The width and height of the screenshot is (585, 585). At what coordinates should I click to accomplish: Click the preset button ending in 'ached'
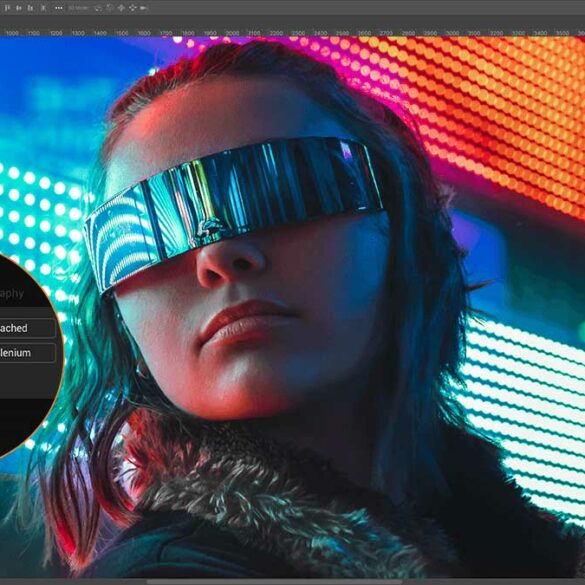click(27, 328)
